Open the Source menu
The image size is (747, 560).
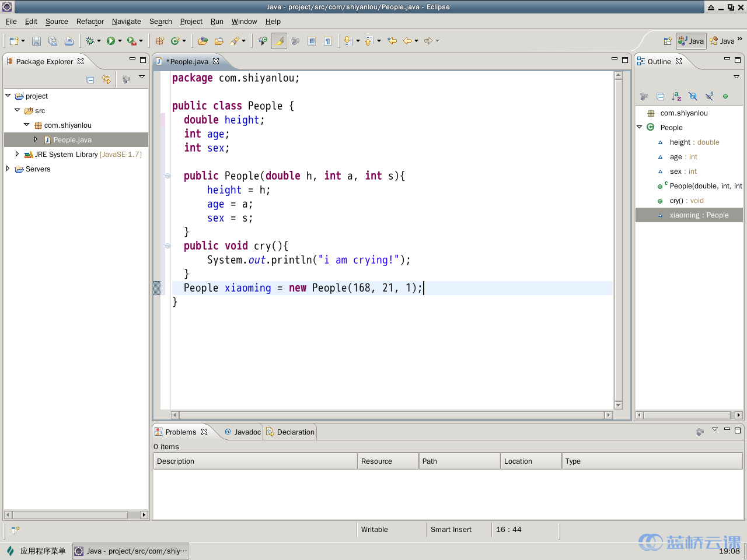pyautogui.click(x=57, y=22)
